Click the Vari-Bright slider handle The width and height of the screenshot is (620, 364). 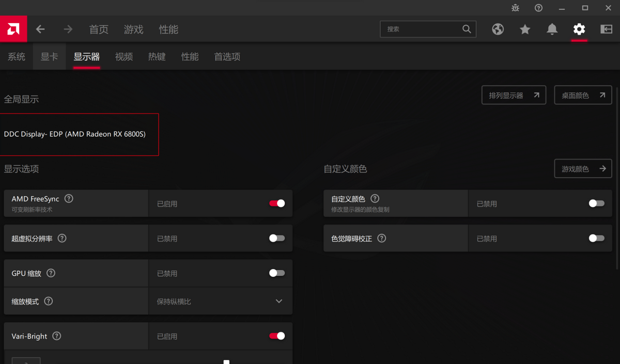coord(226,362)
